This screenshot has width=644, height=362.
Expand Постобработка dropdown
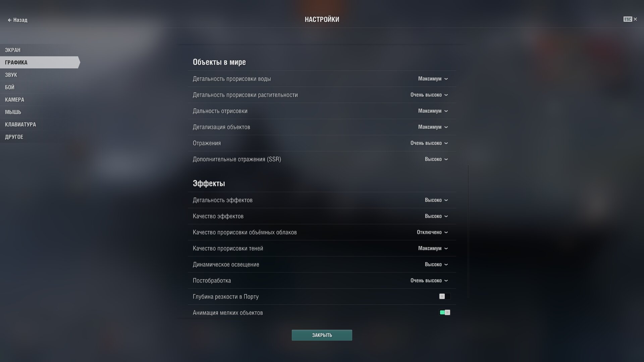tap(429, 281)
